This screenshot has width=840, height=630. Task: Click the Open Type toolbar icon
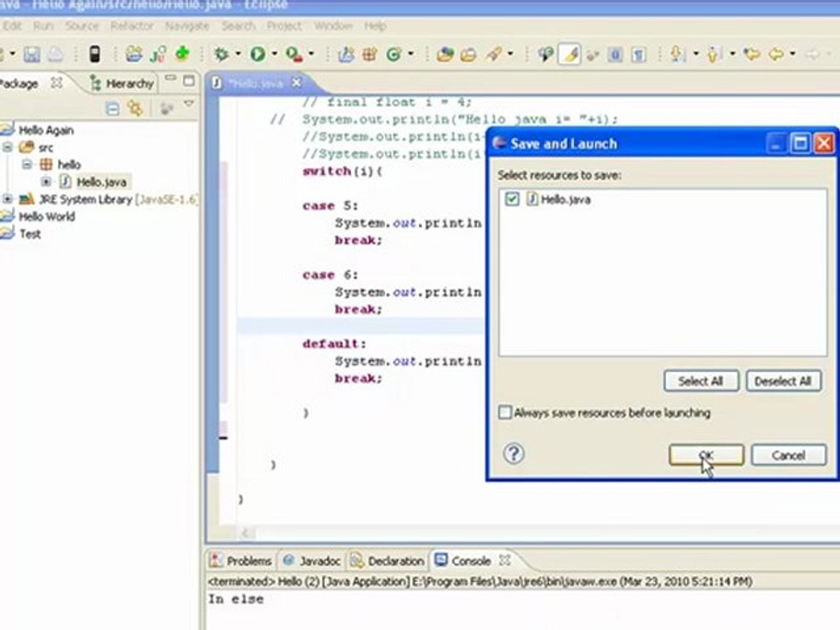(444, 54)
